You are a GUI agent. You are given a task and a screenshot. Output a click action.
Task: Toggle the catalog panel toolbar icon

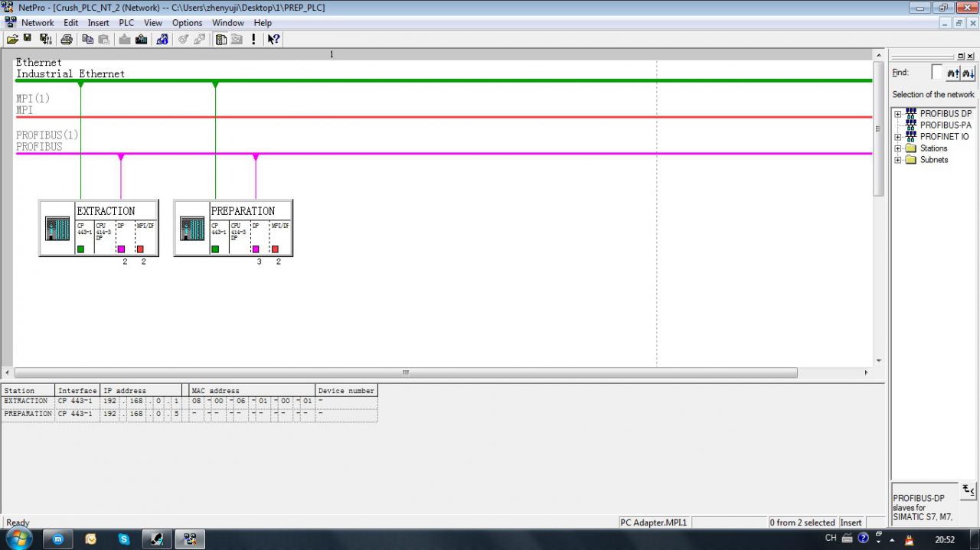coord(221,39)
